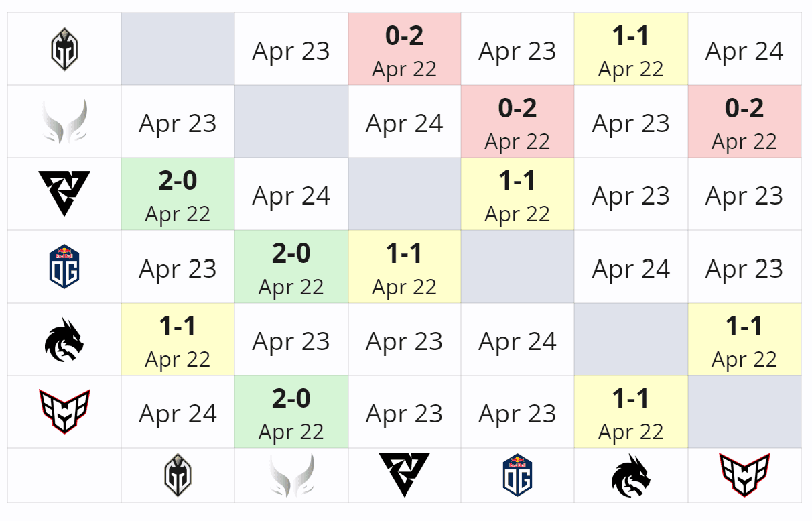Select Team Spirit dragon logo in left column
Viewport: 812px width, 521px height.
coord(64,339)
